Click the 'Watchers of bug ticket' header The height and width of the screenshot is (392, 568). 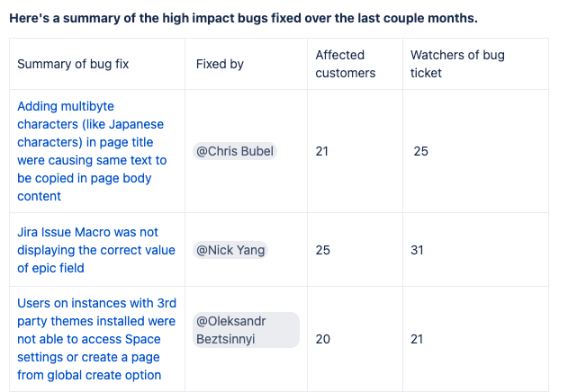[x=457, y=64]
